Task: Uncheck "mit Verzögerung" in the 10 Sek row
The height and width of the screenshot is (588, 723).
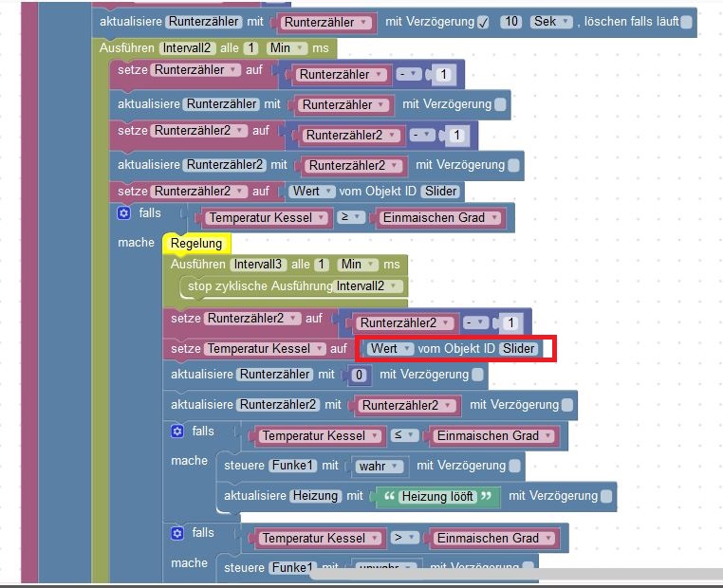Action: (483, 22)
